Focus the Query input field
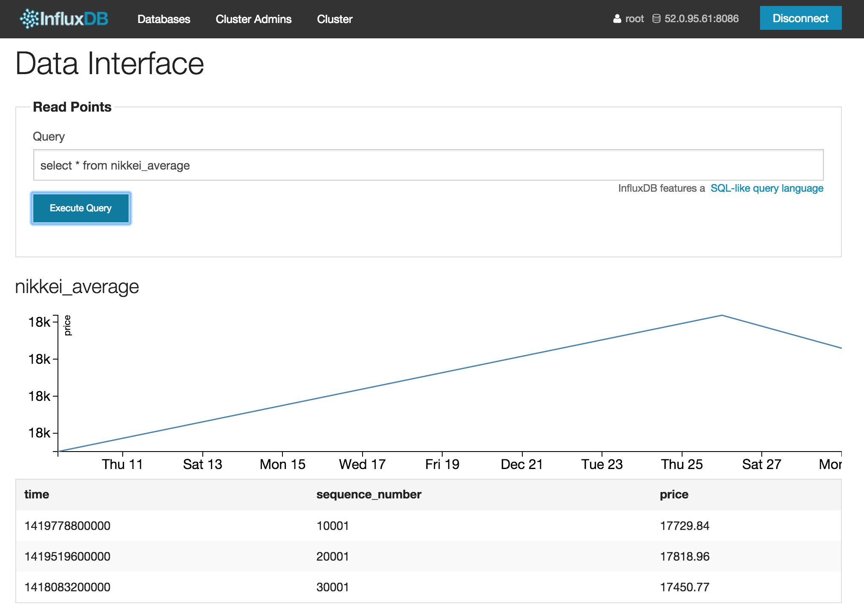Viewport: 864px width, 616px height. [428, 165]
